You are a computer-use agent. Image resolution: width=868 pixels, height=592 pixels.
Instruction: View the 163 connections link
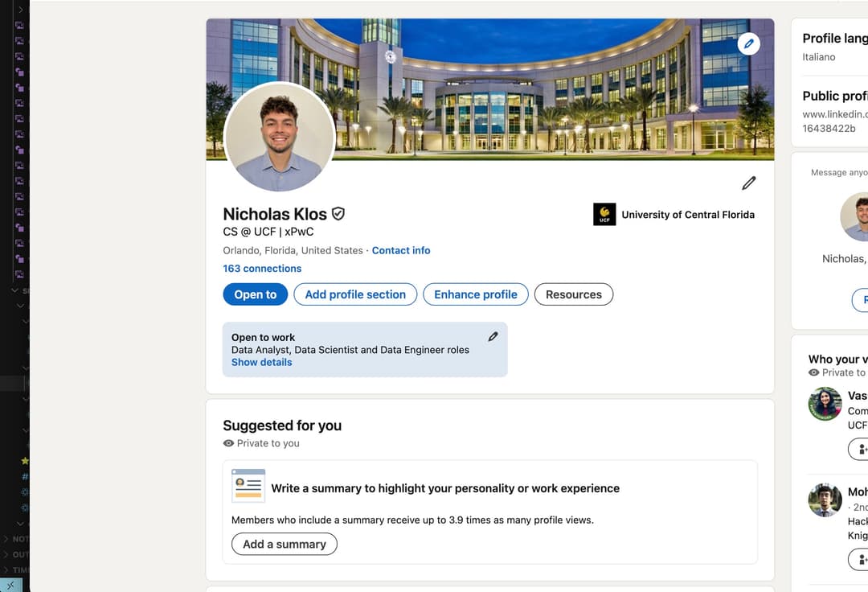262,268
